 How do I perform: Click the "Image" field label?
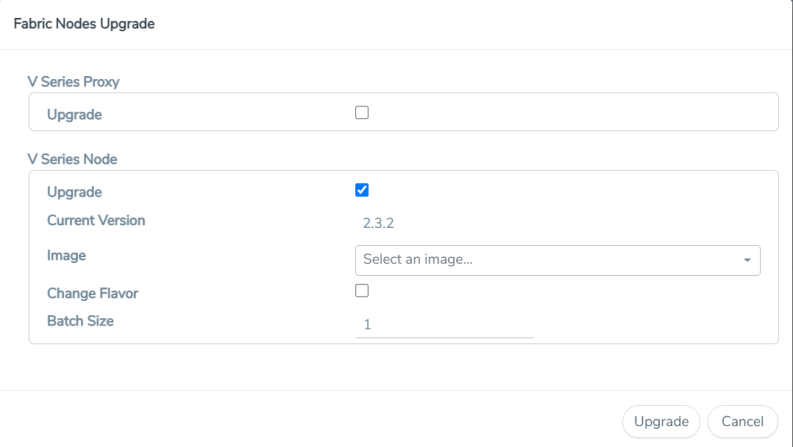[66, 256]
